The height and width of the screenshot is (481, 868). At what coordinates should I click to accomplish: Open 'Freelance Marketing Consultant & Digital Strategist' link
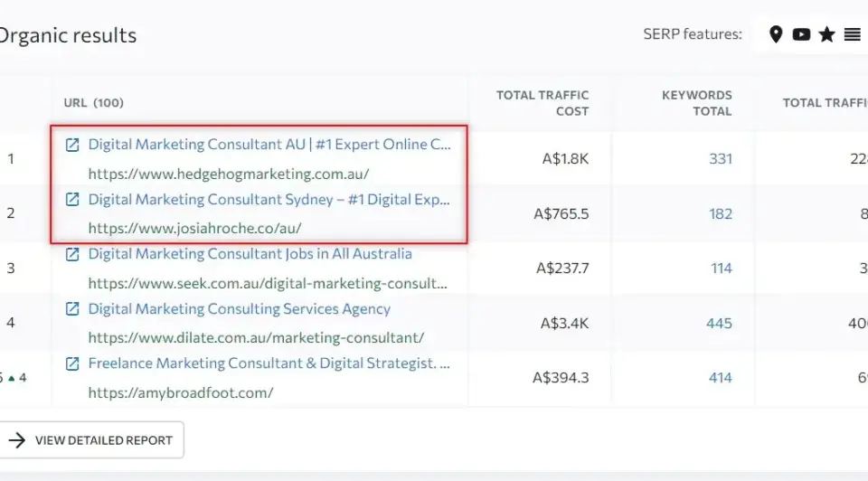[269, 363]
